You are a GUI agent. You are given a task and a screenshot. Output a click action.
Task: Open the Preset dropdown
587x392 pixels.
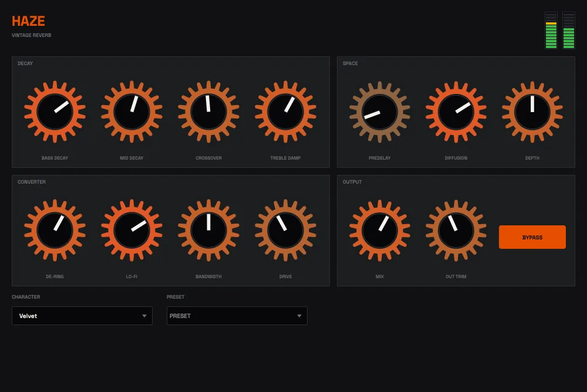tap(237, 316)
